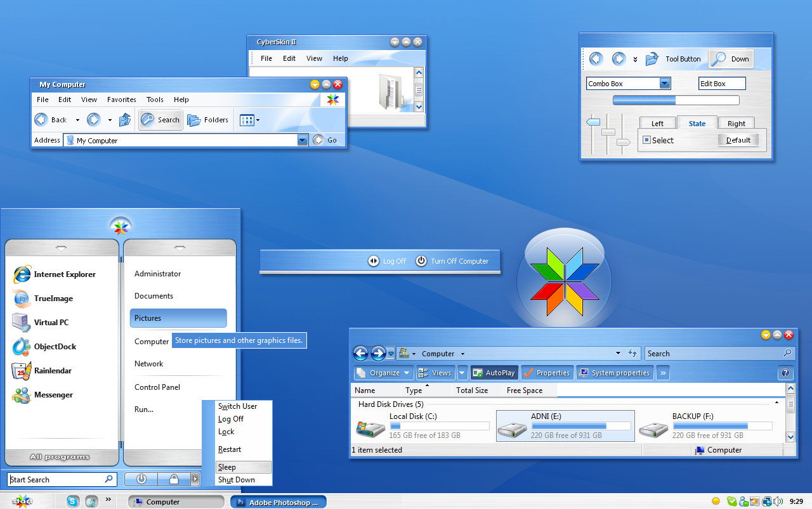Click the start menu power button

click(x=141, y=479)
